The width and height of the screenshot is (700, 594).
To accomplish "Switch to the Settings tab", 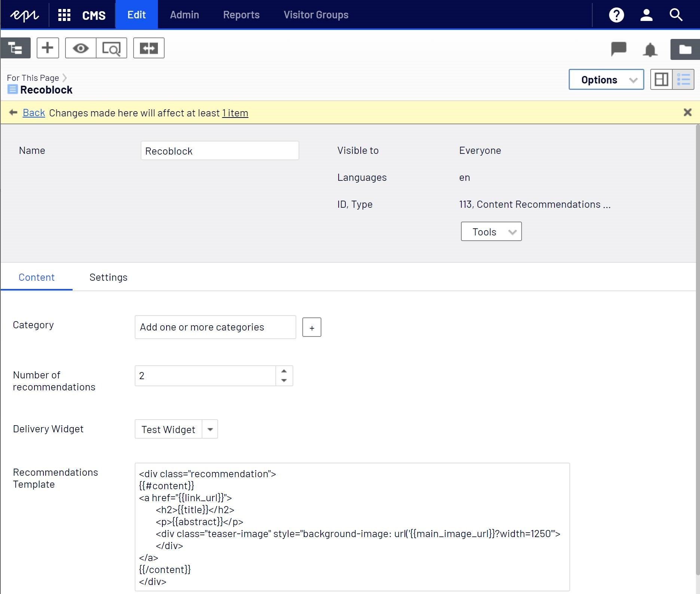I will point(108,277).
